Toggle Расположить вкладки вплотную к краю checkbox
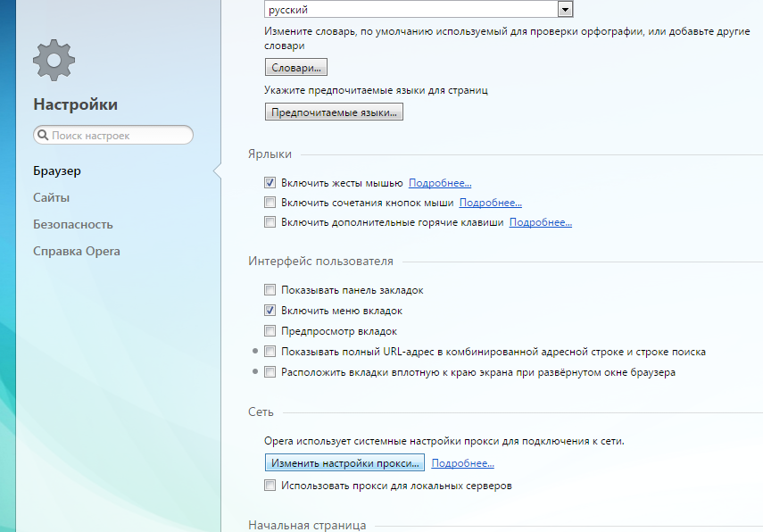 click(270, 372)
